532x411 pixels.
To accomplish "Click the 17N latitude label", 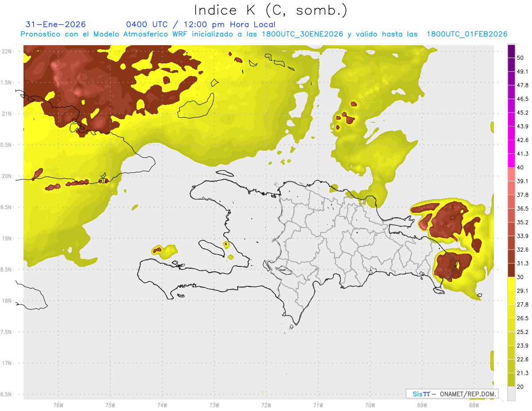I will tap(7, 363).
